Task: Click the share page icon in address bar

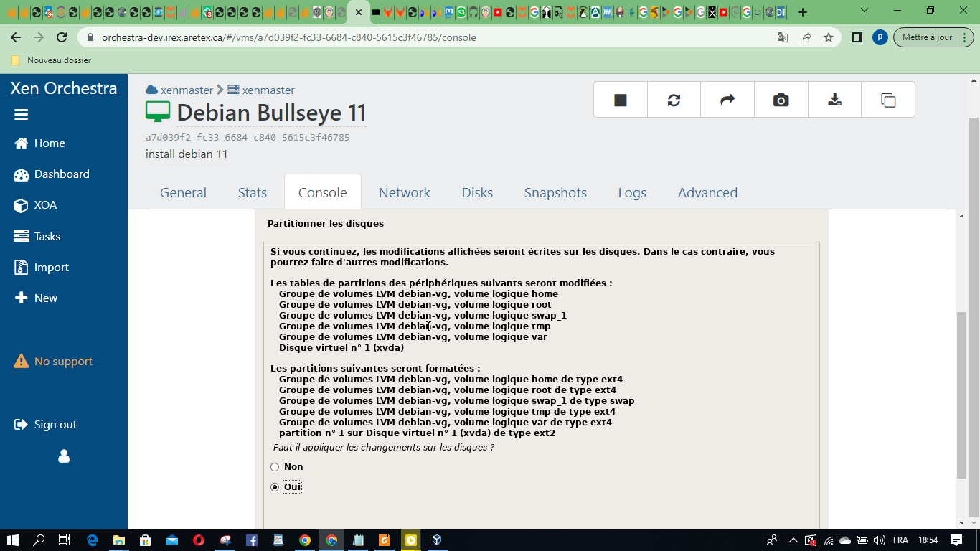Action: click(806, 37)
